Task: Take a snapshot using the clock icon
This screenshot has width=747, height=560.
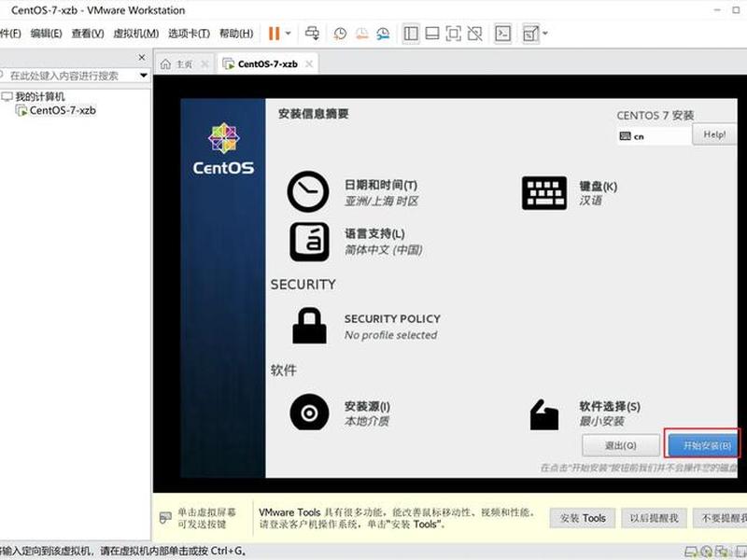Action: pos(340,34)
